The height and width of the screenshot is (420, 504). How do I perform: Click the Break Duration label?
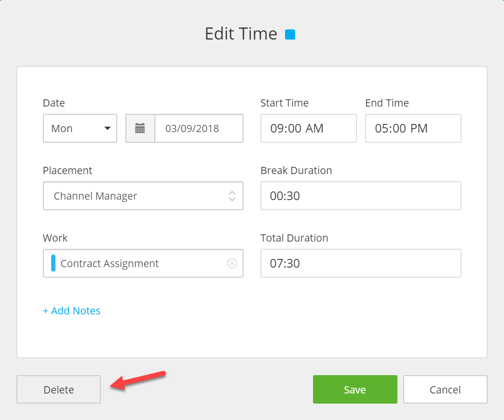296,170
